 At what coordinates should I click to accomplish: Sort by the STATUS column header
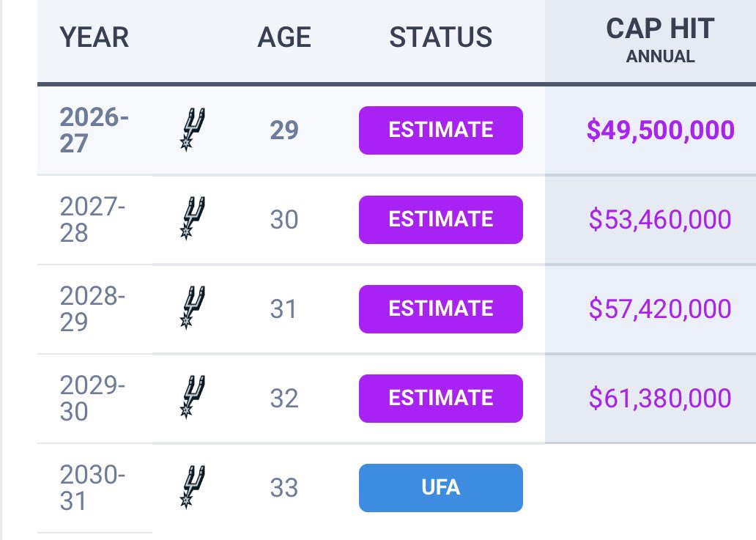click(x=441, y=37)
